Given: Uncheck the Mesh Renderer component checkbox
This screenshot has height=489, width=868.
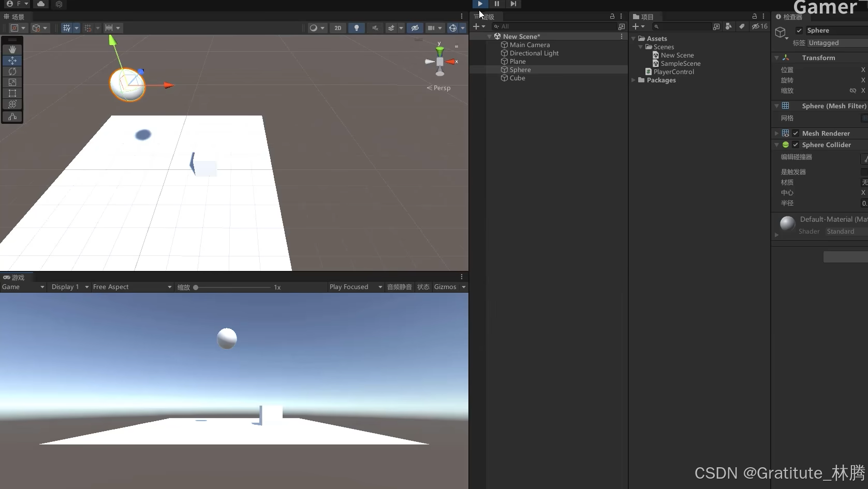Looking at the screenshot, I should coord(796,133).
